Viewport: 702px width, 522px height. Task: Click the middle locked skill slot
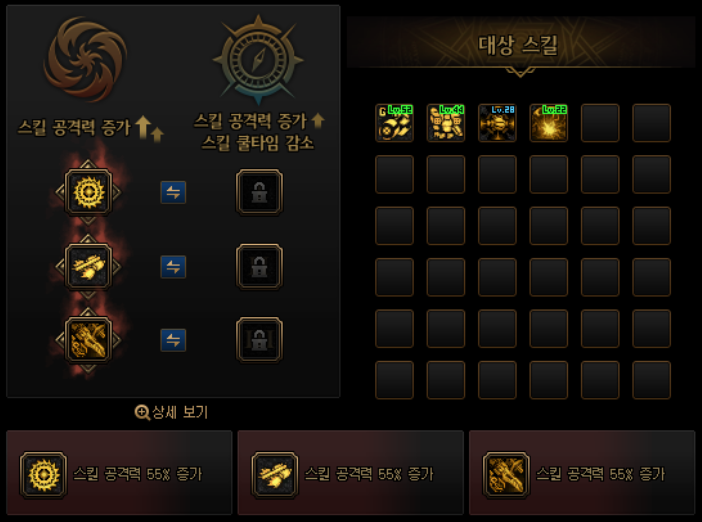pyautogui.click(x=259, y=267)
